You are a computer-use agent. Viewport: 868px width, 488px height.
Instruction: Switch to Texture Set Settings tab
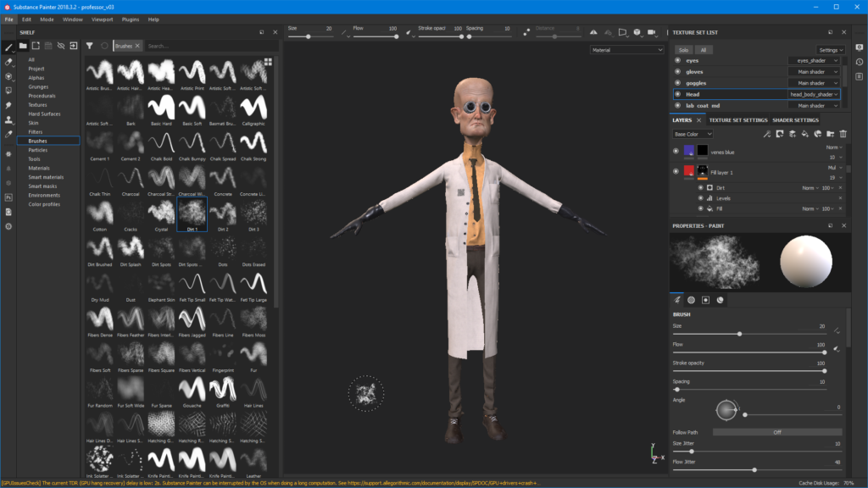click(x=738, y=120)
